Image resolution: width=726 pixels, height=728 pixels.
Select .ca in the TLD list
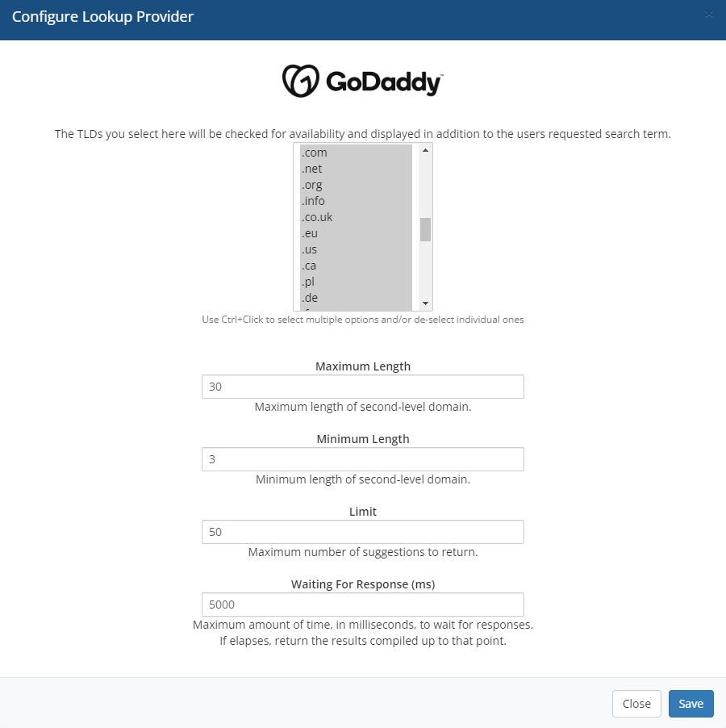pos(355,266)
